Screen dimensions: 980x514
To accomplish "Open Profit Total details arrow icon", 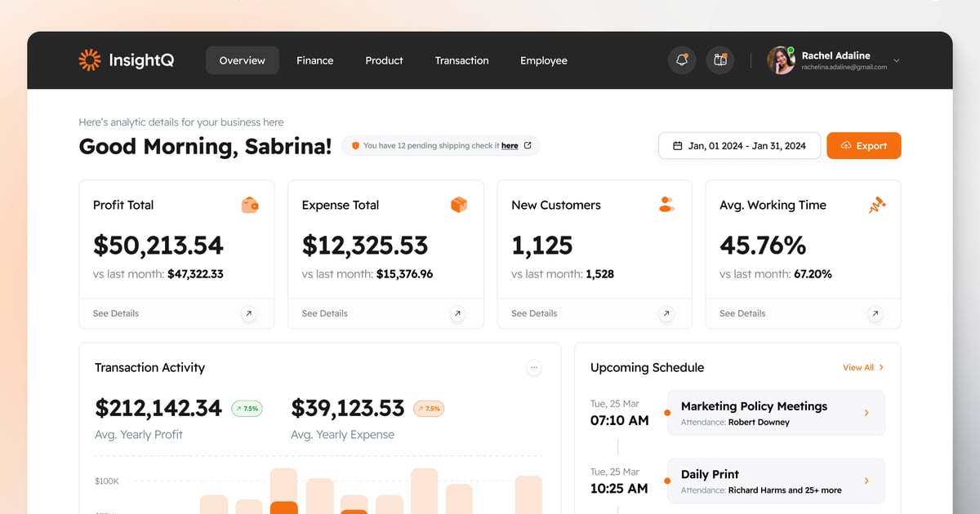I will click(x=248, y=313).
